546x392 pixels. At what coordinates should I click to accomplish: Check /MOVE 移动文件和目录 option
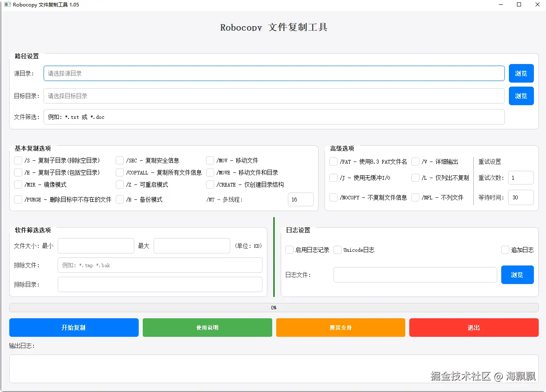[210, 172]
